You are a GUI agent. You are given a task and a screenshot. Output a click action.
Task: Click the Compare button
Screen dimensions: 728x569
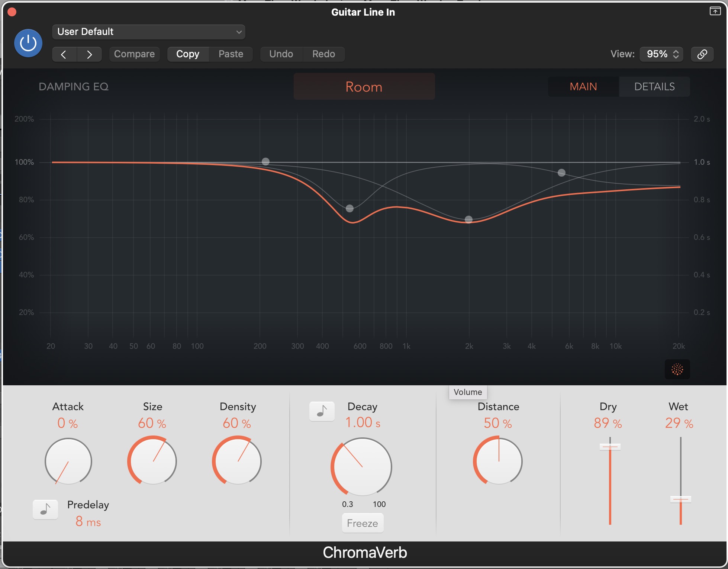(x=134, y=54)
